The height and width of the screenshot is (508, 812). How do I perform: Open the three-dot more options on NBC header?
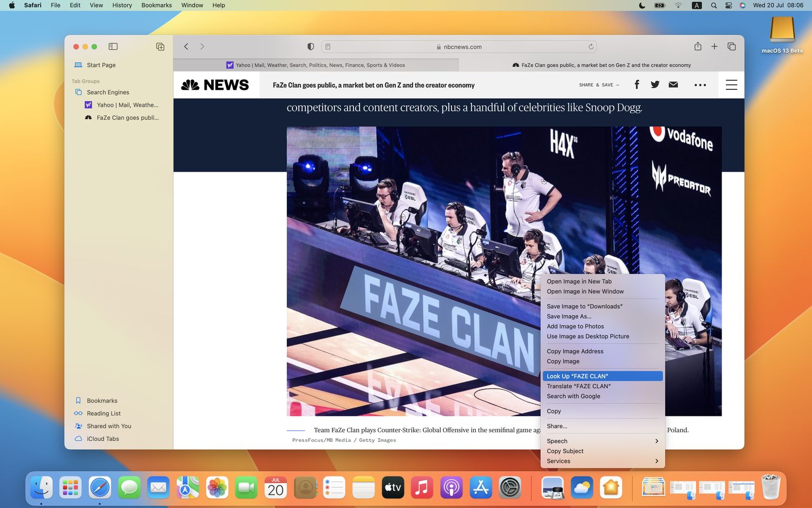[x=700, y=85]
